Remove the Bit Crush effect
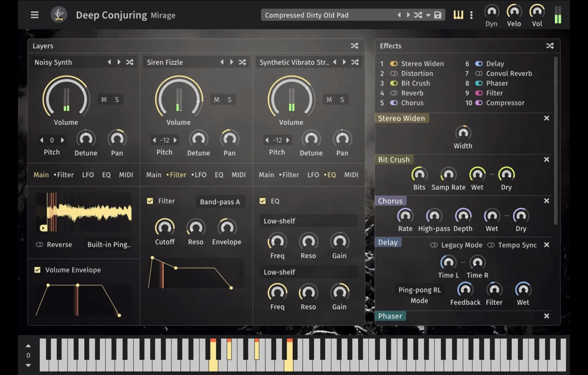Image resolution: width=588 pixels, height=375 pixels. click(546, 159)
